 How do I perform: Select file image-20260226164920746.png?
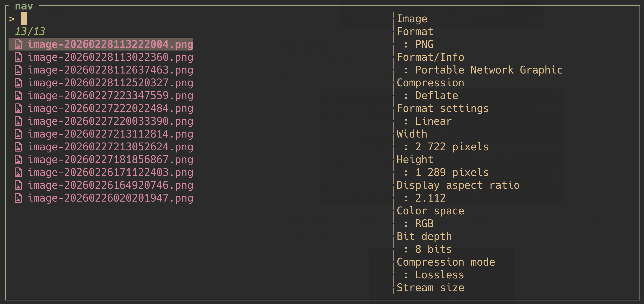[x=110, y=185]
